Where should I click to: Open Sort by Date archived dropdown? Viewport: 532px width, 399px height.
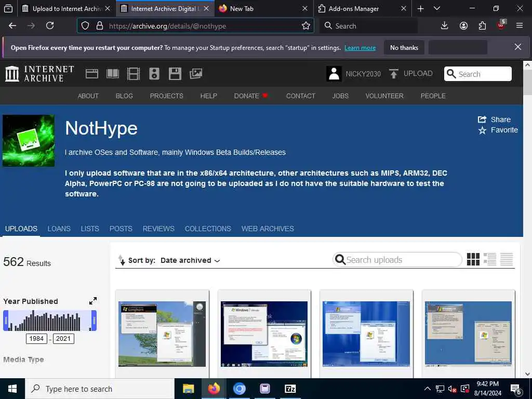tap(190, 260)
